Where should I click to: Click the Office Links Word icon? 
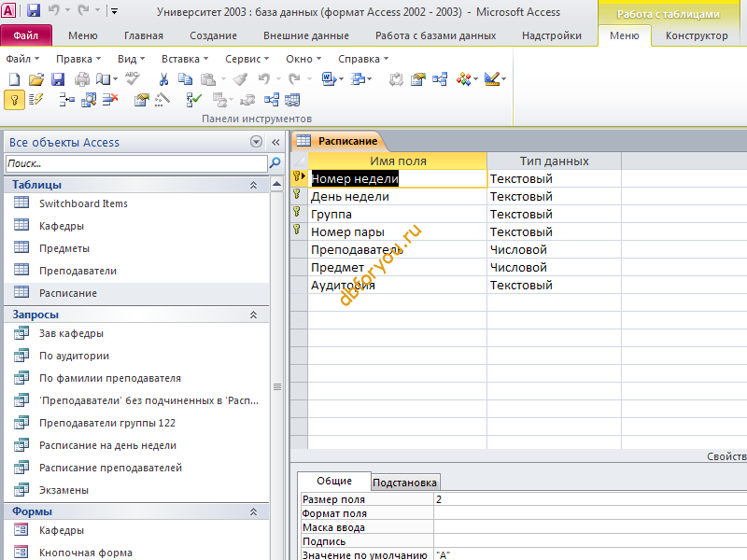point(329,79)
